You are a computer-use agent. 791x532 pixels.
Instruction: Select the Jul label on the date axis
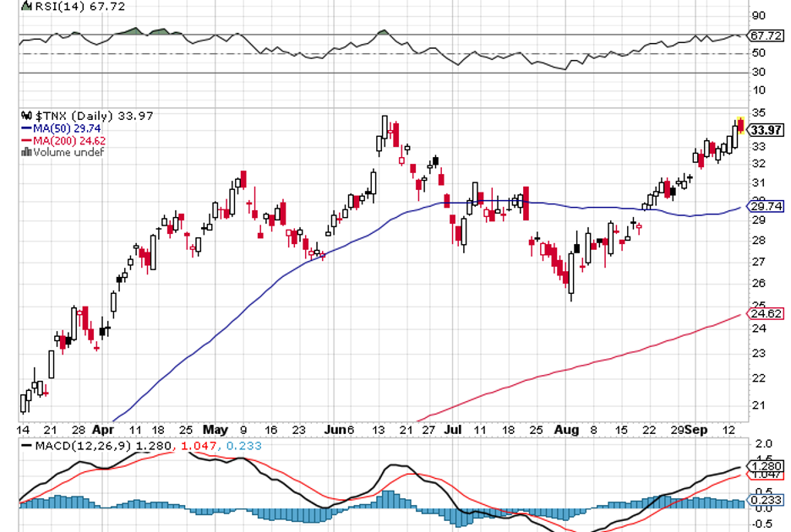454,429
